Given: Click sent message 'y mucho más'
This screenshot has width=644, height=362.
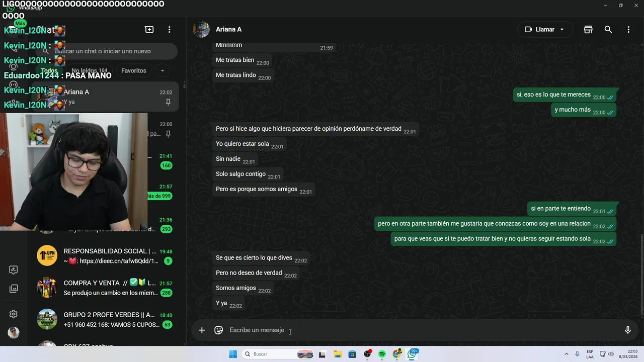Looking at the screenshot, I should pos(584,111).
